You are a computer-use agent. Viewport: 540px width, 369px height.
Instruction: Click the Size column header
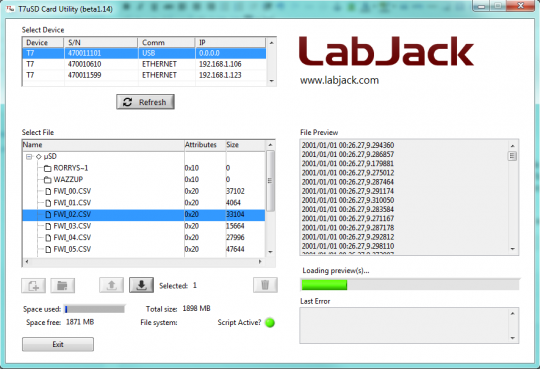click(245, 145)
